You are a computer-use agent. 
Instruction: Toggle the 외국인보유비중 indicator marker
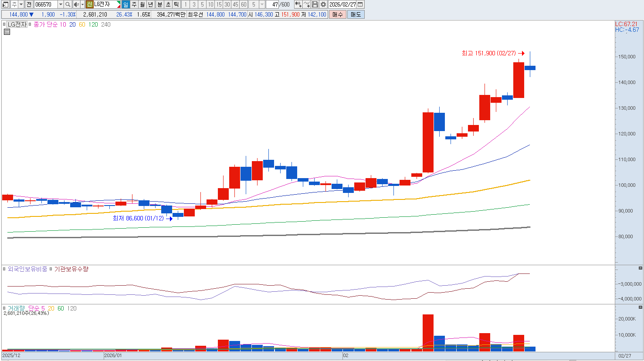5,269
